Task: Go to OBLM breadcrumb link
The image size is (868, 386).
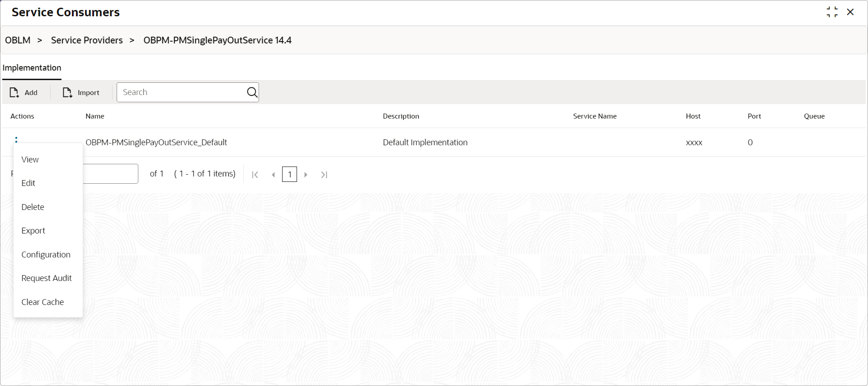Action: [18, 40]
